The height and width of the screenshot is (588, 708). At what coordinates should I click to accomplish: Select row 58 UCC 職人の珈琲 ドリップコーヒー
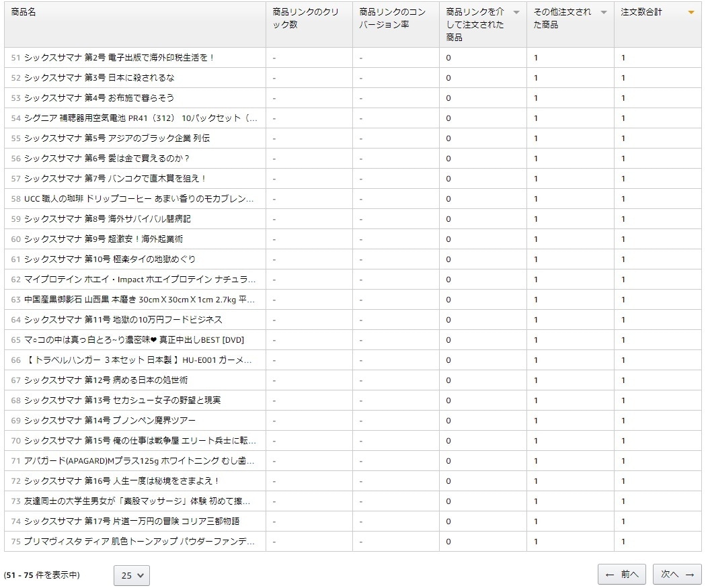pyautogui.click(x=352, y=198)
